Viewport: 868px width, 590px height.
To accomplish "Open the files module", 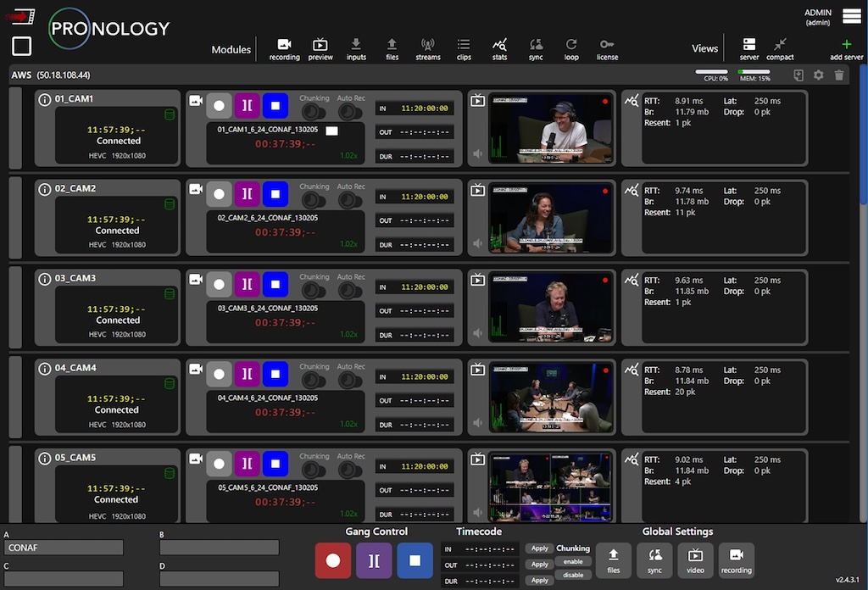I will point(392,49).
